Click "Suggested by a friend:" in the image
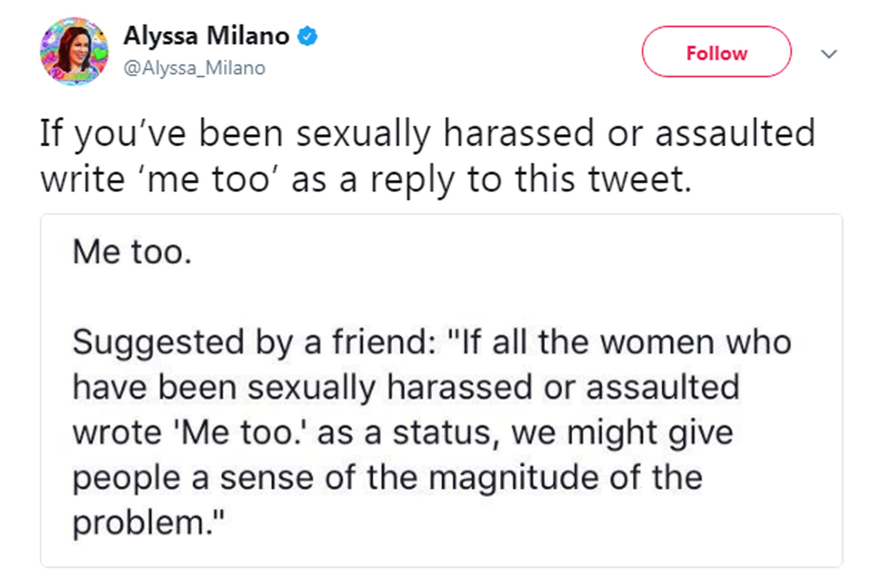Screen dimensions: 882x588 tap(254, 342)
